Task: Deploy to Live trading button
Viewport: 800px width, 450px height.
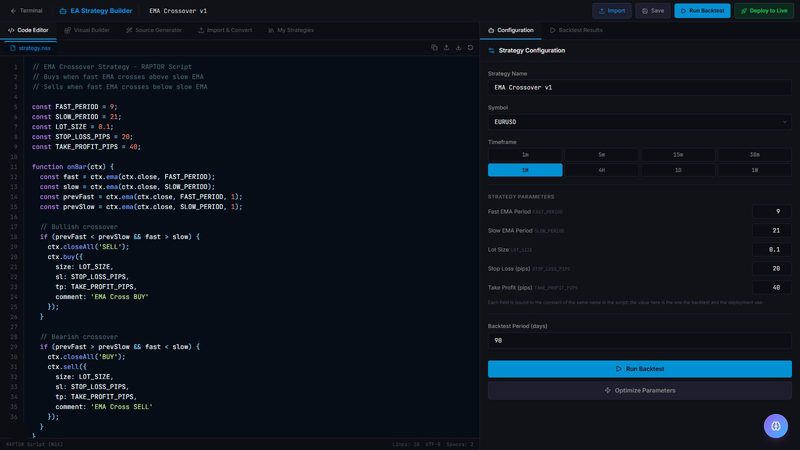Action: [x=764, y=11]
